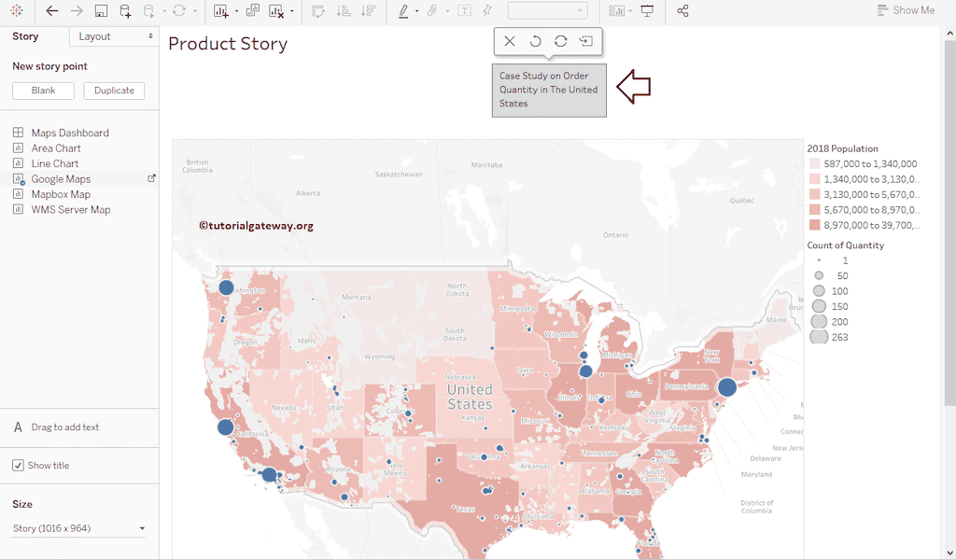The image size is (956, 560).
Task: Undo the last action
Action: [51, 11]
